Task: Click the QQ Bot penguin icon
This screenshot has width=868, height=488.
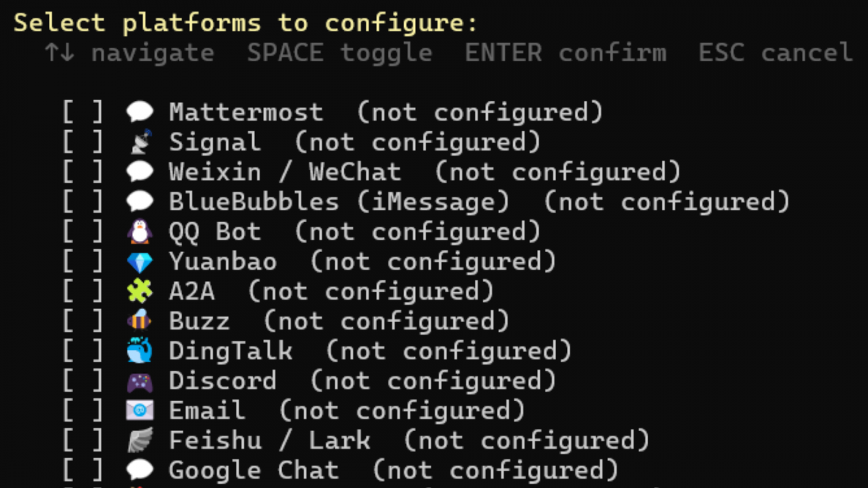Action: click(x=140, y=232)
